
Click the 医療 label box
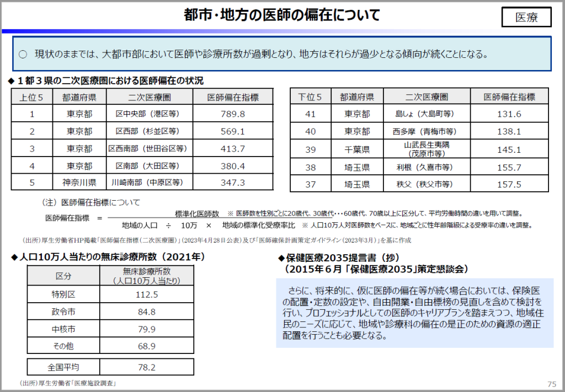[526, 17]
